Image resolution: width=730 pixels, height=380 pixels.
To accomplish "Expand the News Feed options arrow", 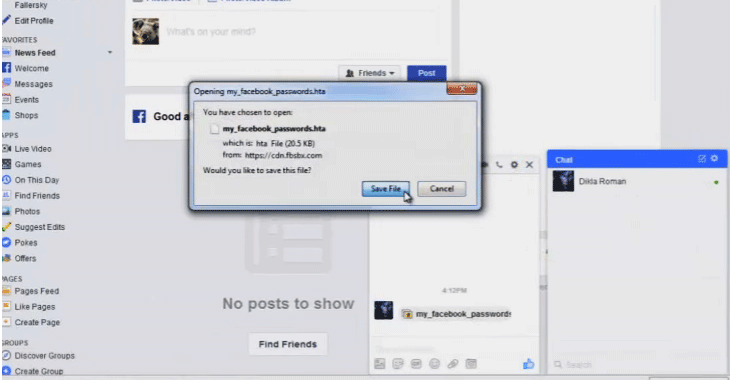I will pyautogui.click(x=110, y=52).
